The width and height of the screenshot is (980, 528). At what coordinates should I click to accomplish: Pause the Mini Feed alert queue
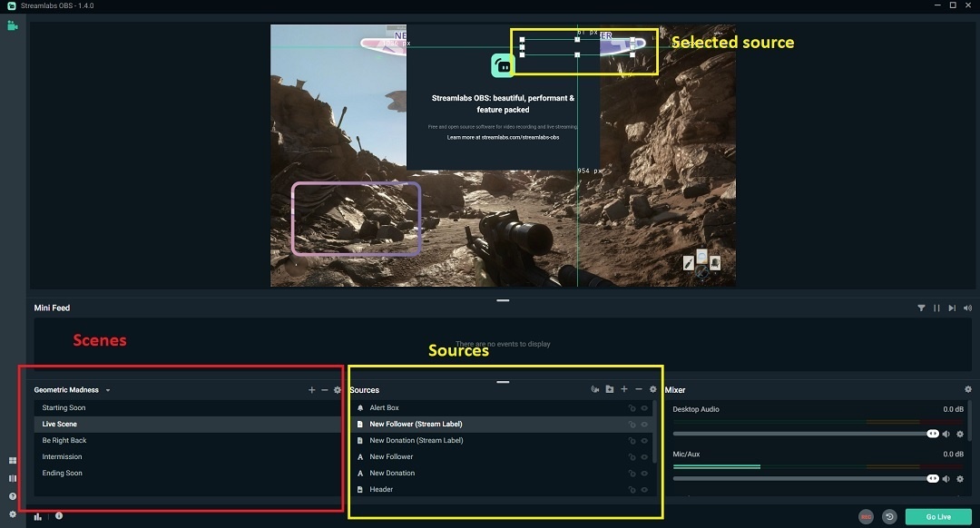tap(936, 308)
